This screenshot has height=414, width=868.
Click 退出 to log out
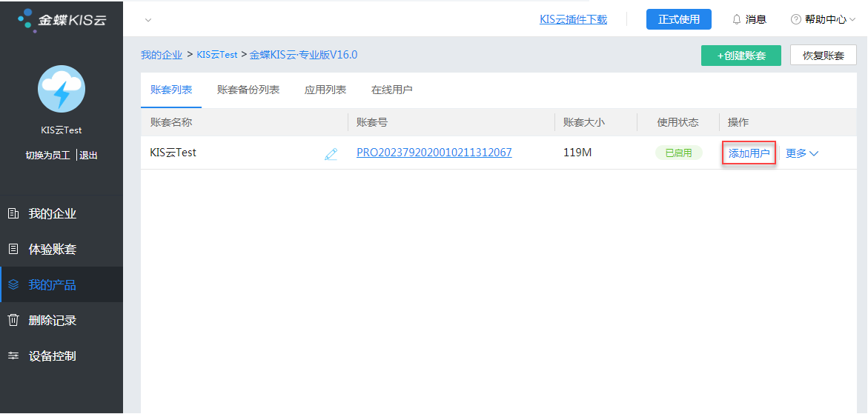click(88, 156)
